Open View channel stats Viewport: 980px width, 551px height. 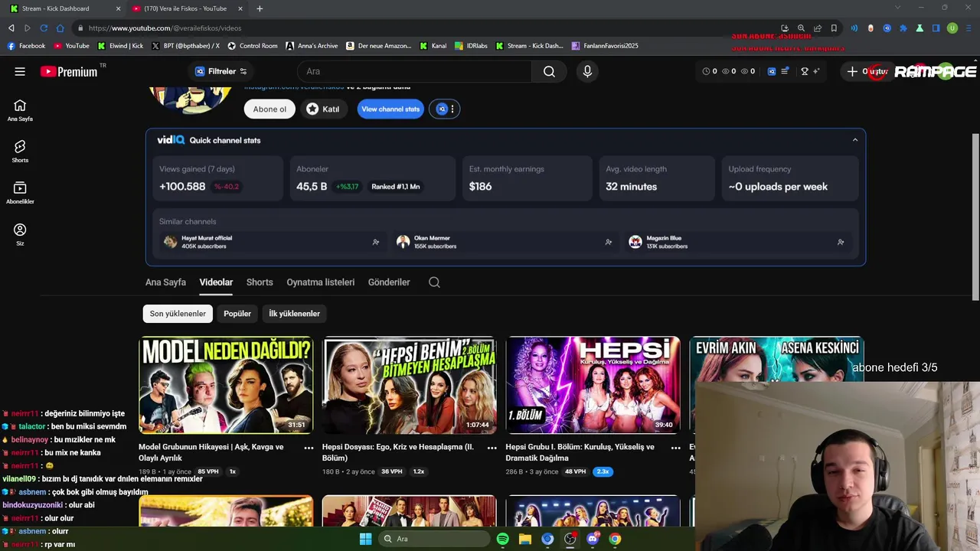(390, 109)
